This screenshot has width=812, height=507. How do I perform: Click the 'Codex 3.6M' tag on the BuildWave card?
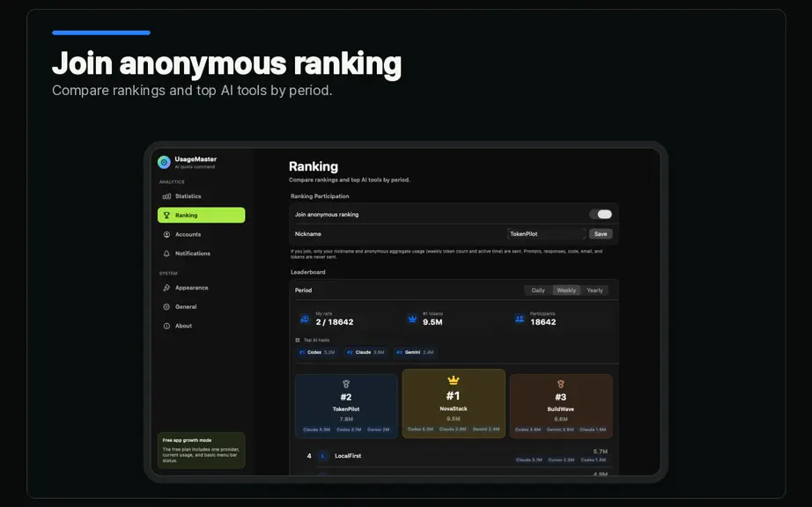coord(528,430)
